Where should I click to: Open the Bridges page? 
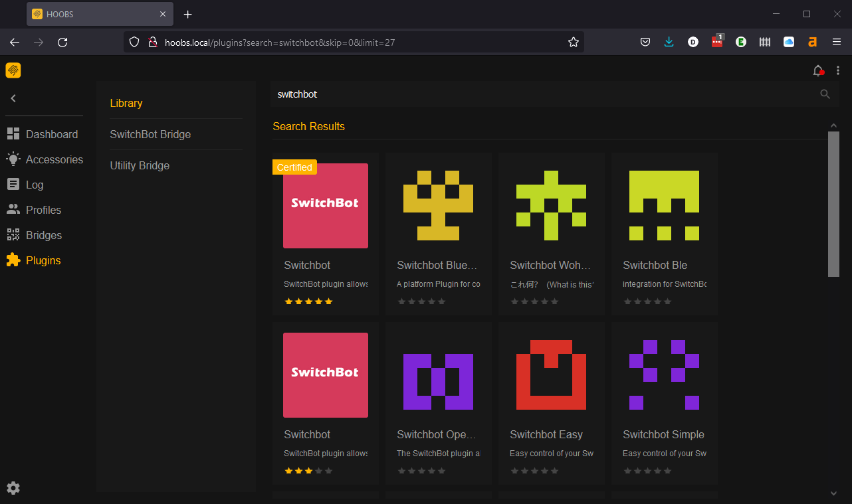point(44,235)
